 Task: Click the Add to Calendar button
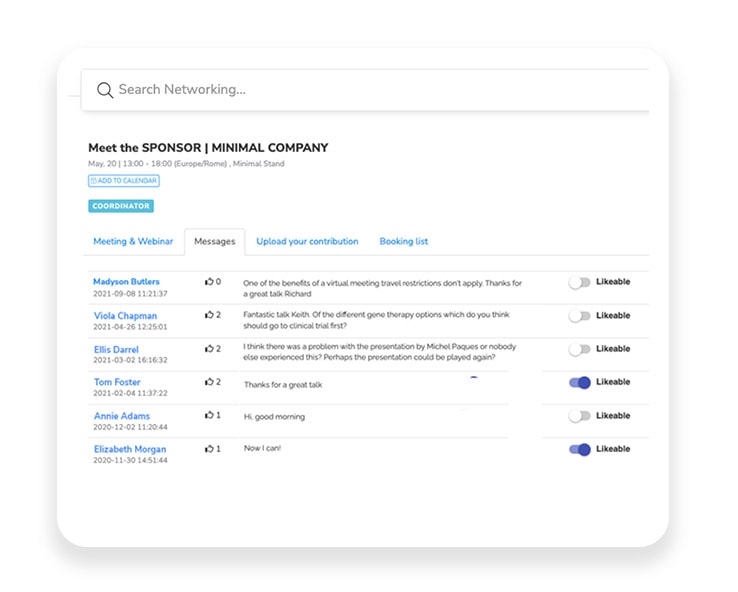point(124,181)
